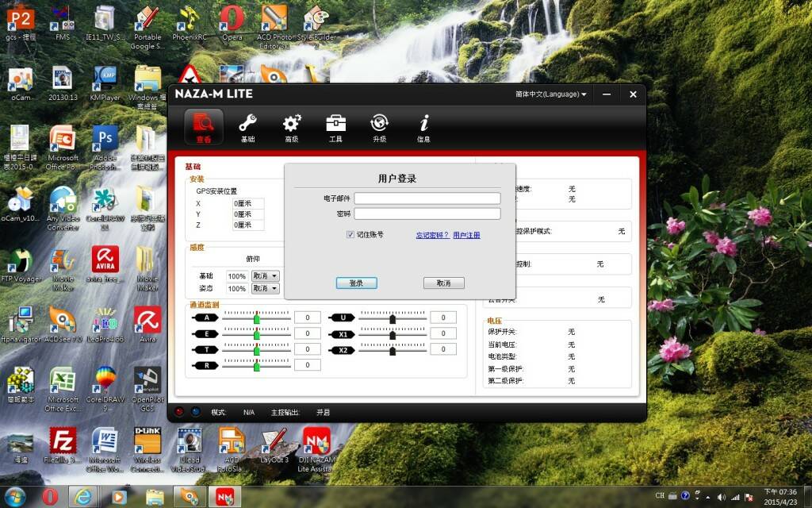Open the FMS desktop shortcut
812x508 pixels.
63,23
